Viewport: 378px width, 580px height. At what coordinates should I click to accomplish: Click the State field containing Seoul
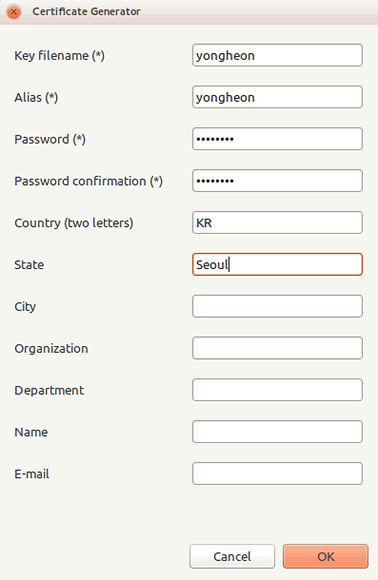277,264
